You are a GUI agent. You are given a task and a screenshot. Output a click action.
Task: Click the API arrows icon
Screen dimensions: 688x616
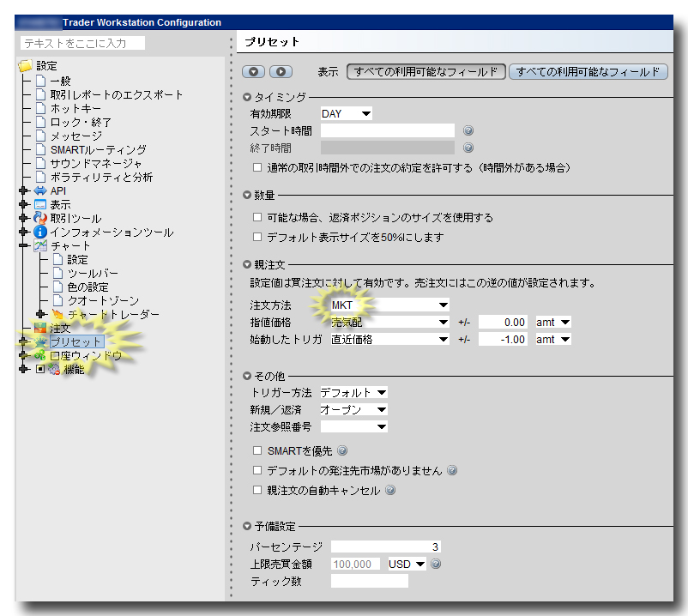40,190
